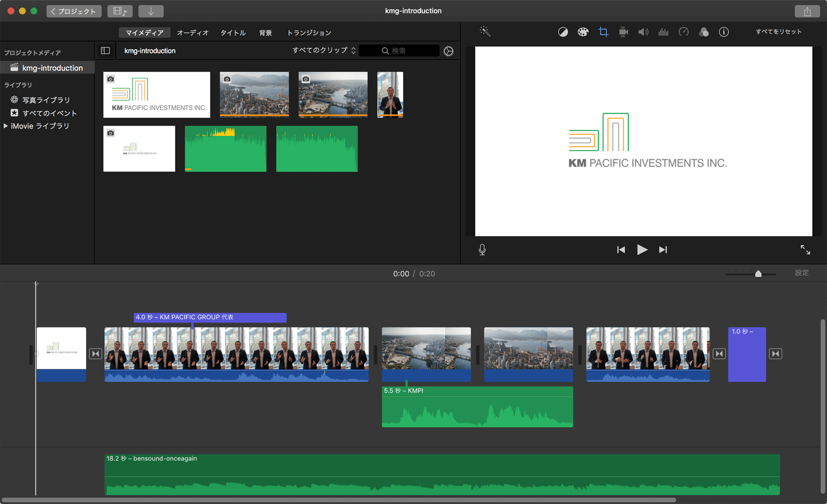The image size is (827, 504).
Task: Open browser settings gear icon
Action: pos(449,51)
